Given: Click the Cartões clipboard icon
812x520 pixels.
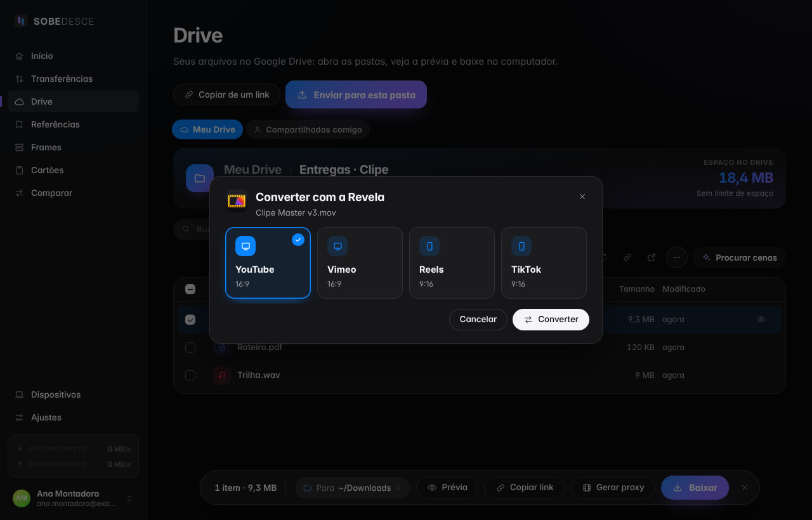Looking at the screenshot, I should pos(20,170).
